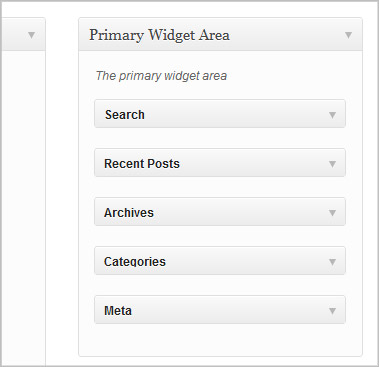
Task: Click the middle of the Search widget bar
Action: [x=220, y=114]
